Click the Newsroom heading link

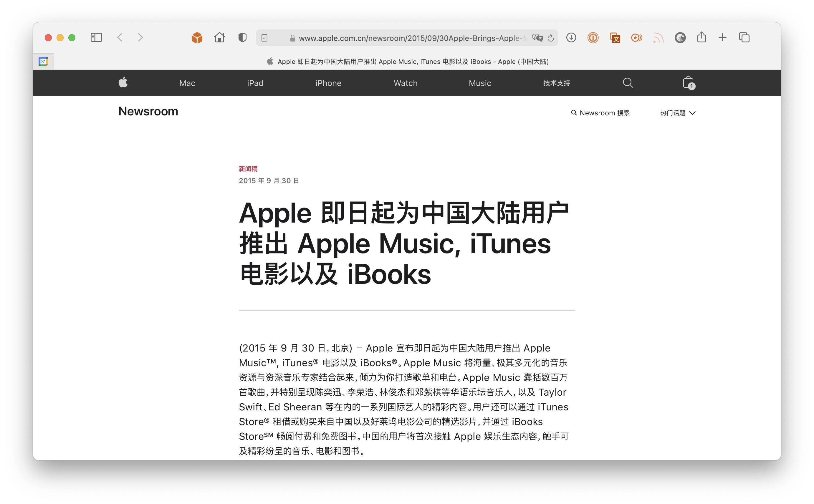(148, 111)
